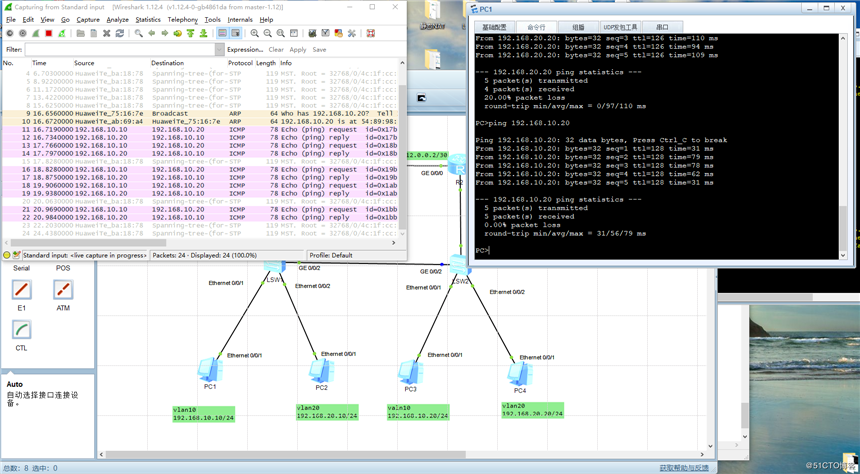Open the File menu in Wireshark
Screen dimensions: 860x474
tap(11, 20)
